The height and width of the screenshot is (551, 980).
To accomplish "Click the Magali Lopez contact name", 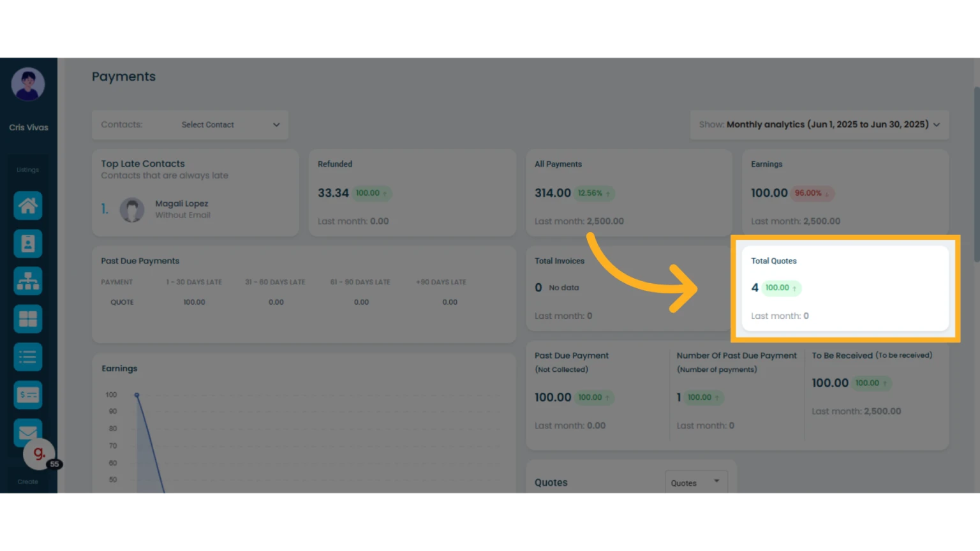I will 182,203.
